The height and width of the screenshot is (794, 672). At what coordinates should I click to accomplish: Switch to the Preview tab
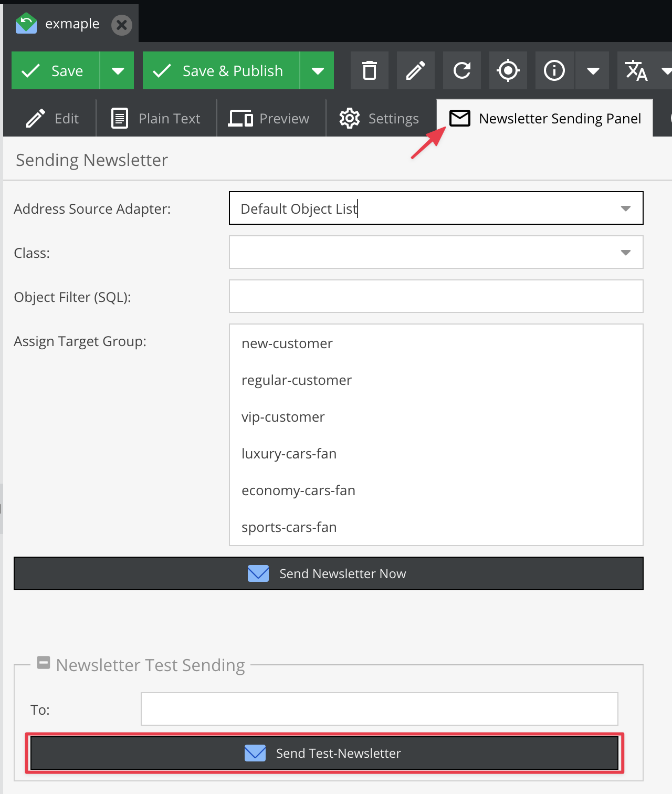269,119
